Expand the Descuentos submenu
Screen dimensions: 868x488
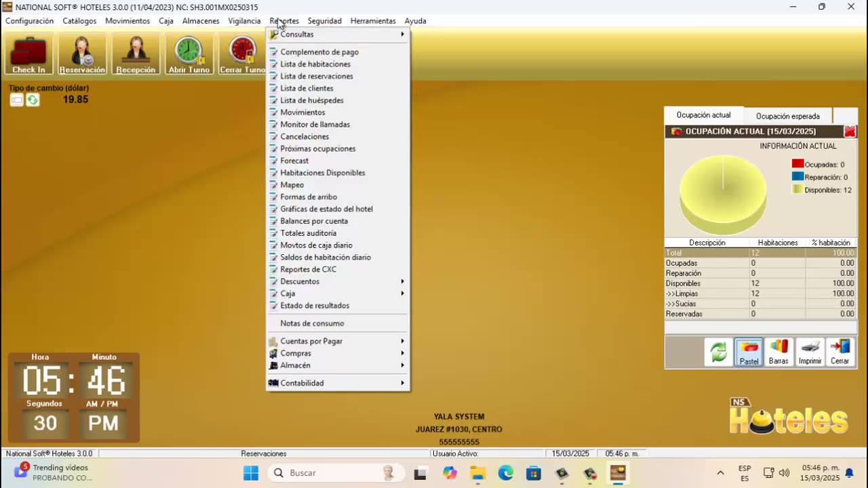pyautogui.click(x=337, y=281)
